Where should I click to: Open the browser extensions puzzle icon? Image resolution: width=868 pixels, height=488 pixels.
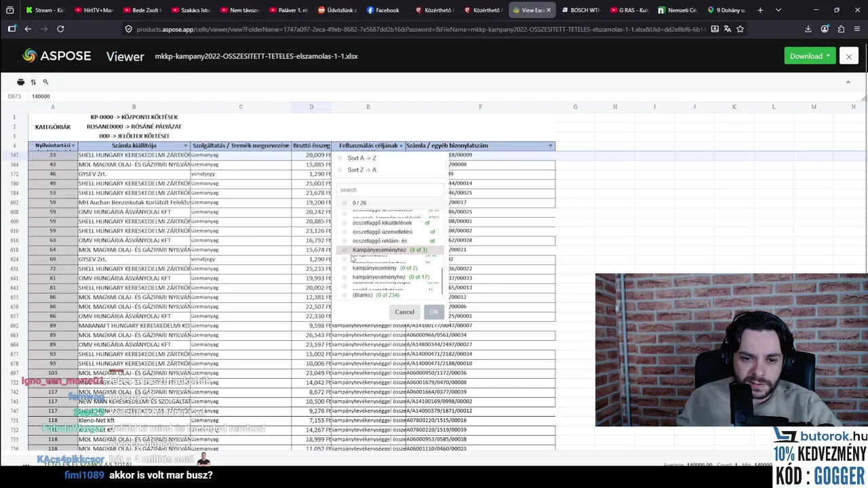point(841,29)
